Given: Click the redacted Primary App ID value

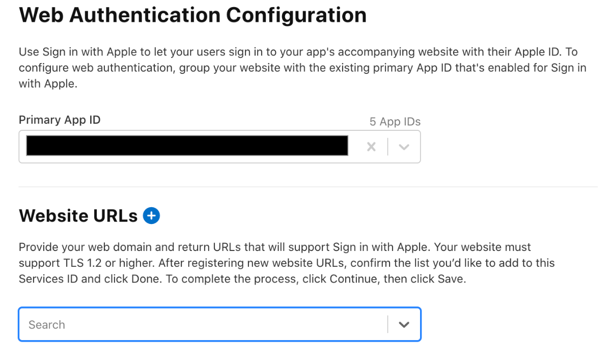Looking at the screenshot, I should [187, 146].
